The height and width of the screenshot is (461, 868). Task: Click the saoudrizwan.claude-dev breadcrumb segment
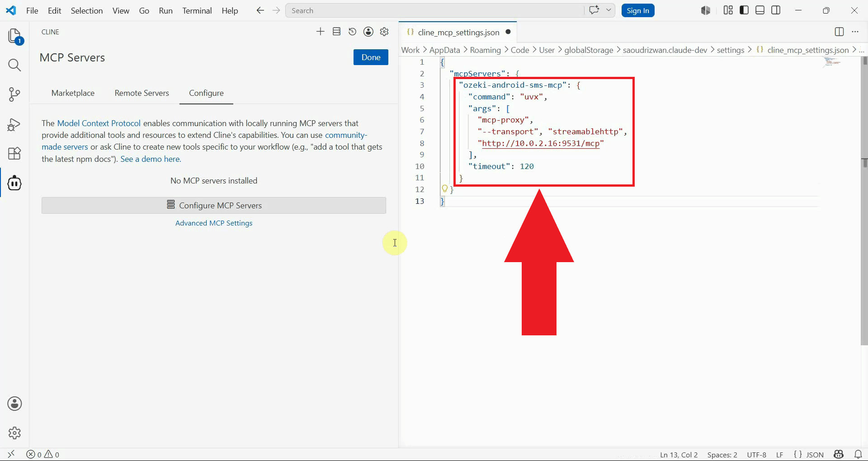tap(665, 50)
